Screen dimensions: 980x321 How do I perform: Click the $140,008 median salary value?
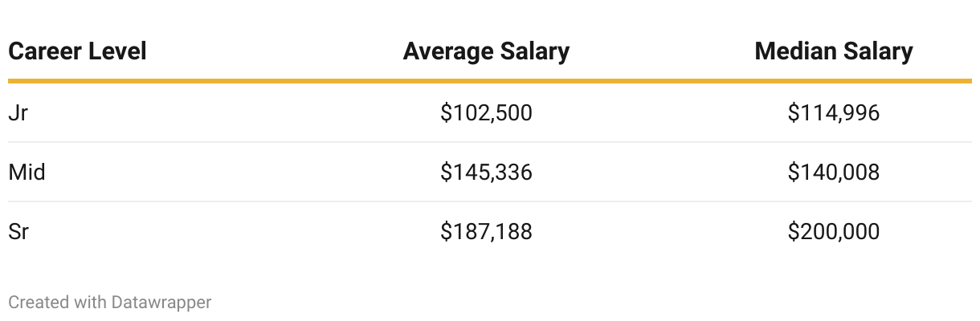point(834,172)
